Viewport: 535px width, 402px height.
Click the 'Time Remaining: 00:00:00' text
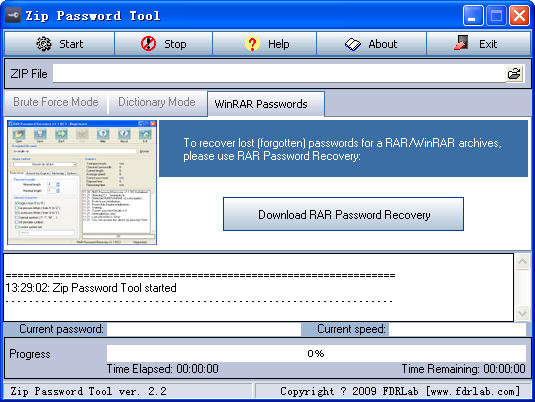(463, 369)
